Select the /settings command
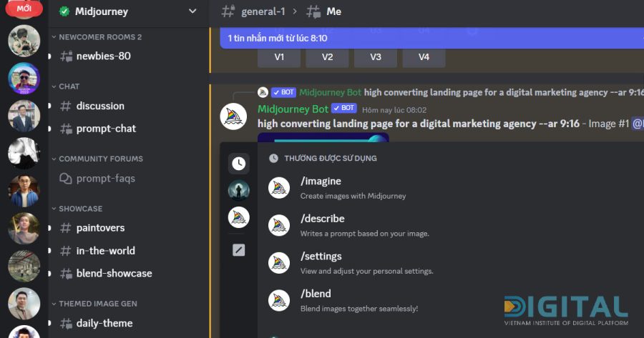This screenshot has height=338, width=644. pos(450,263)
